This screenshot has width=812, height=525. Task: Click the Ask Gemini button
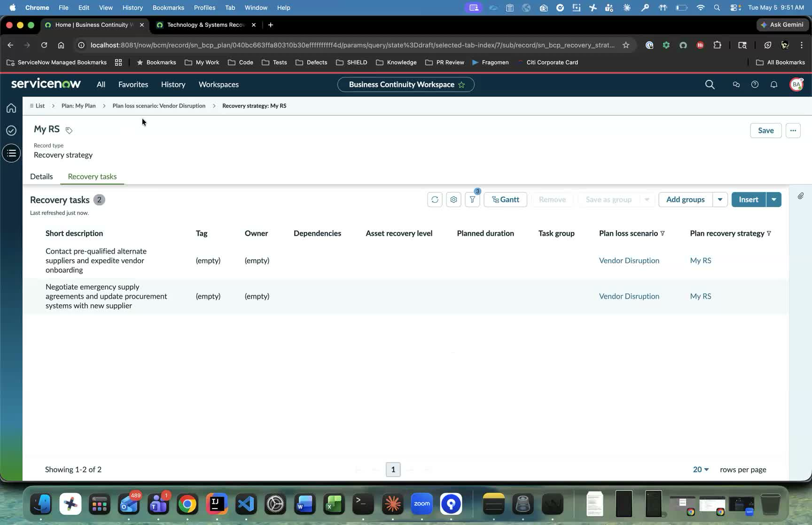coord(782,25)
